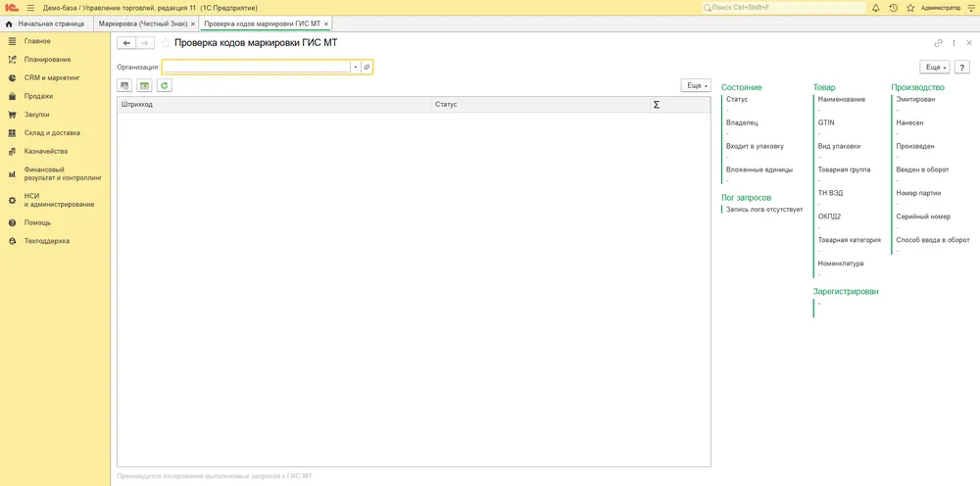Click the Введен в оборот label
This screenshot has height=486, width=980.
pyautogui.click(x=922, y=170)
